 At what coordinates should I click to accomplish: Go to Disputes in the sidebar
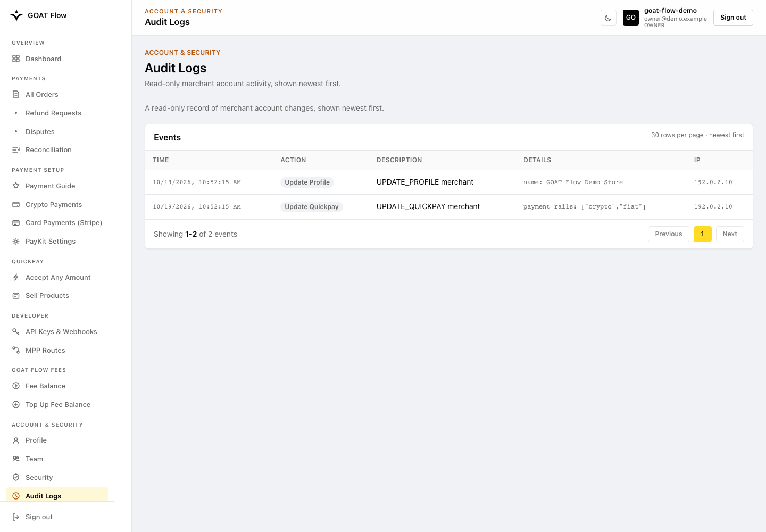coord(40,132)
